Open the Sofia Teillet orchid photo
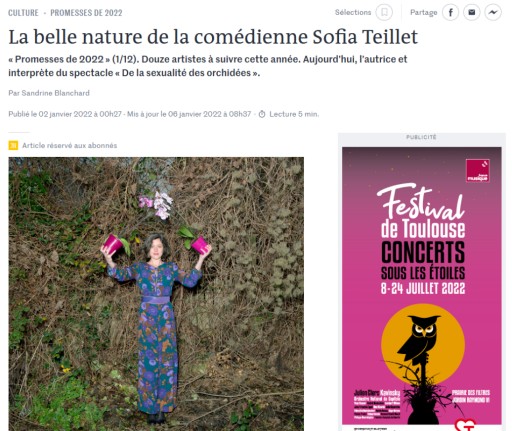This screenshot has height=431, width=512. (x=156, y=294)
